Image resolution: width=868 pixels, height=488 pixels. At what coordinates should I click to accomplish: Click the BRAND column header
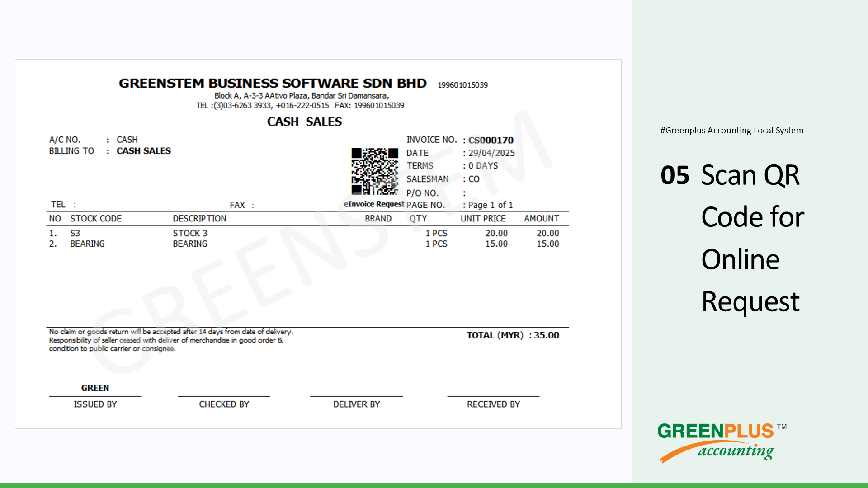[x=378, y=219]
